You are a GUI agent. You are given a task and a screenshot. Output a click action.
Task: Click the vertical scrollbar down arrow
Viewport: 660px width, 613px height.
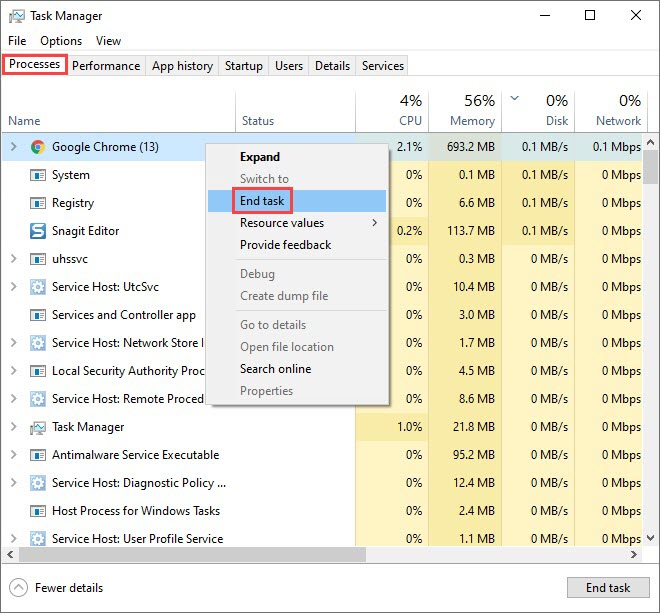651,537
